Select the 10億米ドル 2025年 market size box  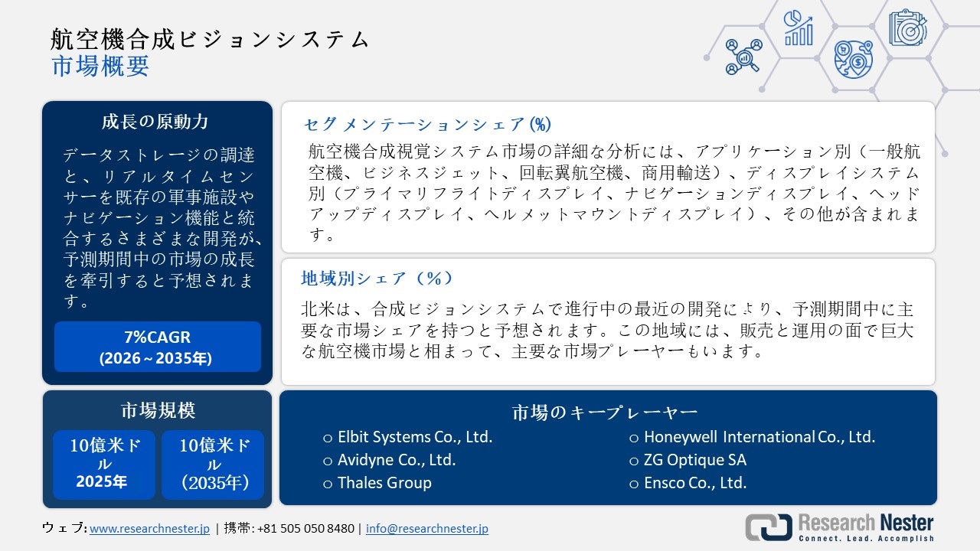[104, 464]
